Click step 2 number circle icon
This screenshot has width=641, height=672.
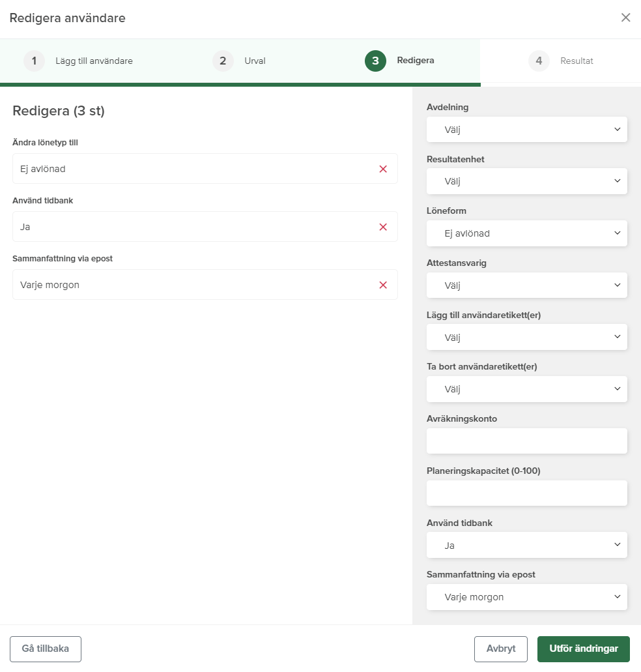tap(223, 61)
